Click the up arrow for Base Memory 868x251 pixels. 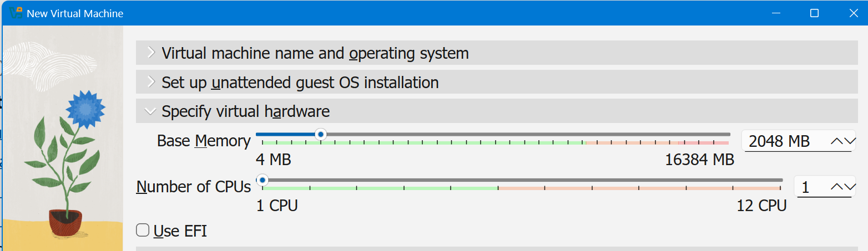(837, 141)
